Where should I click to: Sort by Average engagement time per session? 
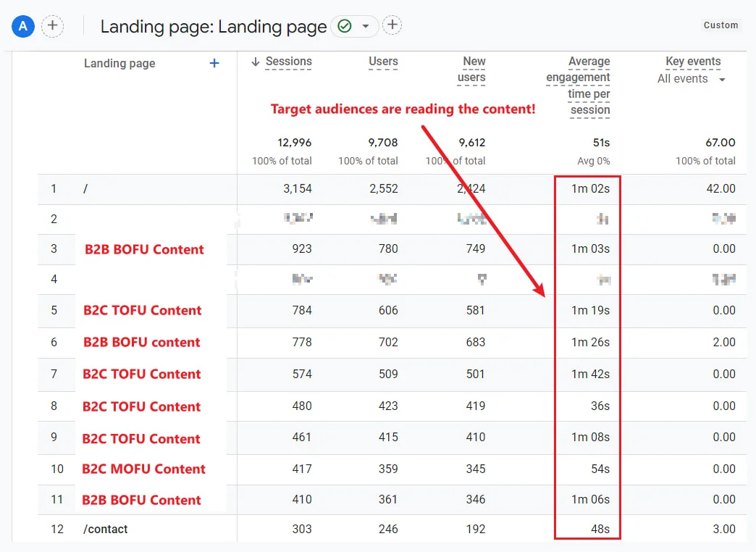coord(578,85)
